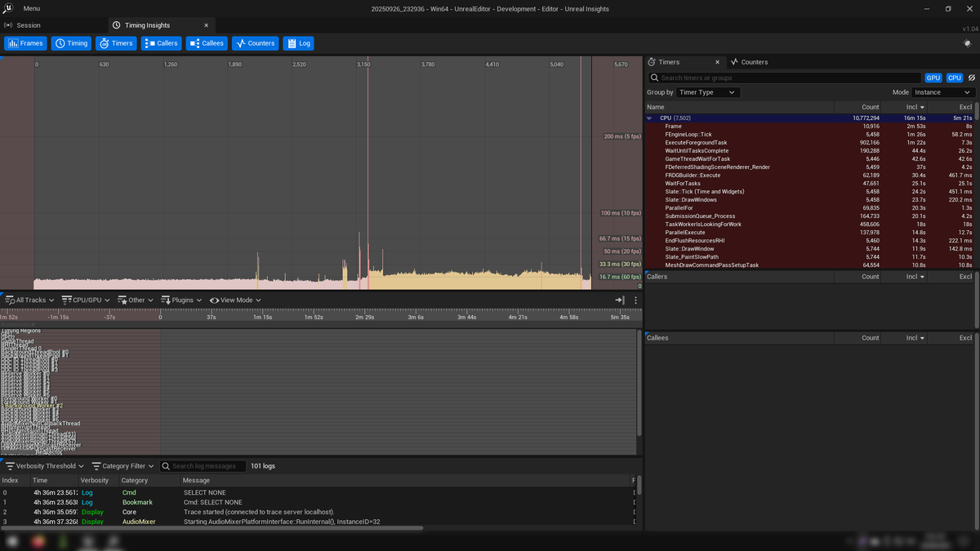Select the SubmissionQueue_Process timer row
This screenshot has width=980, height=551.
click(x=810, y=216)
